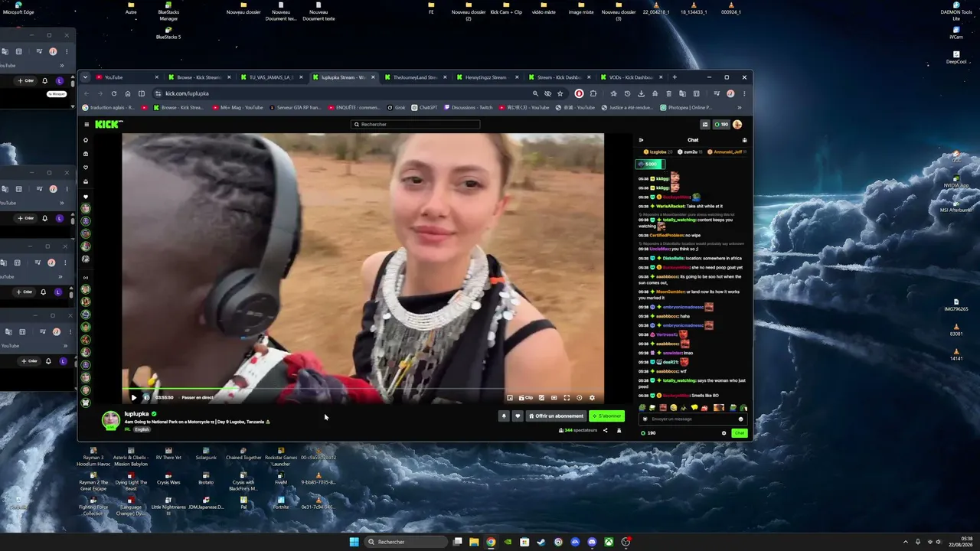
Task: Open Discussions - Twitch bookmark
Action: click(x=468, y=108)
